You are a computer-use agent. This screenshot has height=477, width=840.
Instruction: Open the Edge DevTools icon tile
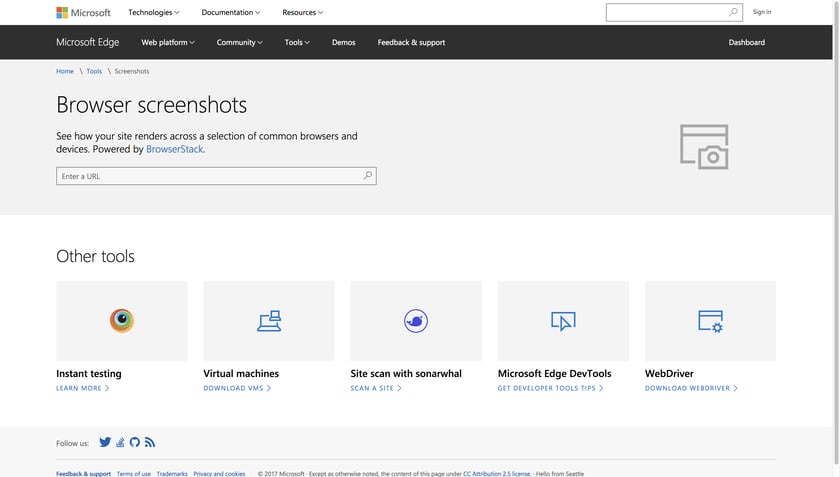pos(563,321)
